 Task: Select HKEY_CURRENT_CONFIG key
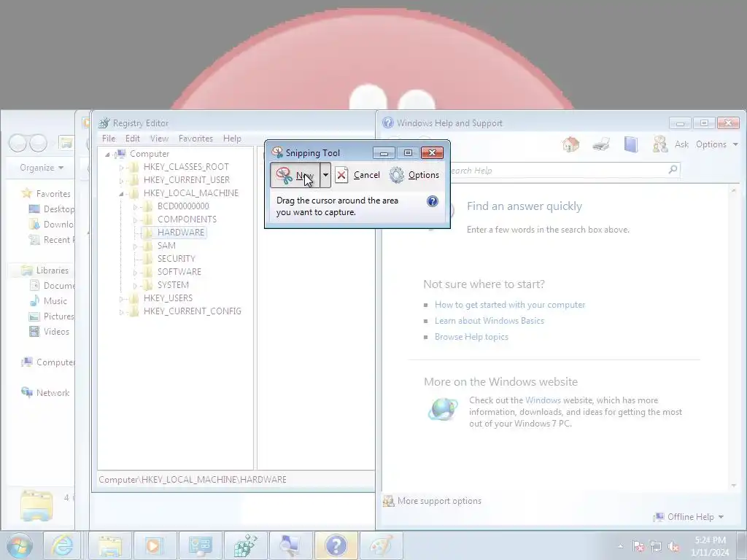(x=192, y=311)
